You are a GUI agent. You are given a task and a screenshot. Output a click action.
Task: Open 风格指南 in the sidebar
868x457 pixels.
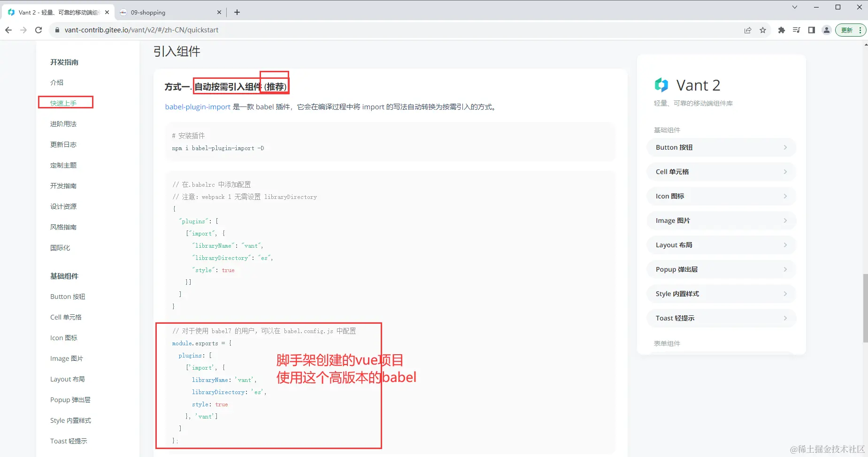click(x=63, y=227)
